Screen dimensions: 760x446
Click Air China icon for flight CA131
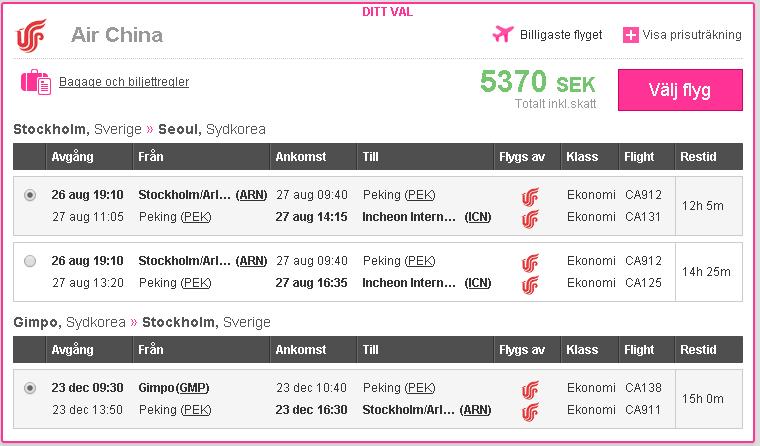tap(530, 216)
